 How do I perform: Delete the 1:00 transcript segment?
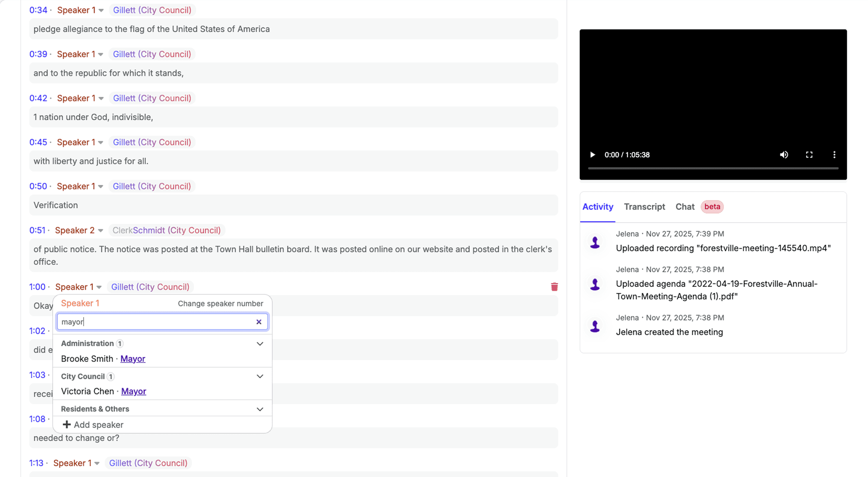(554, 287)
